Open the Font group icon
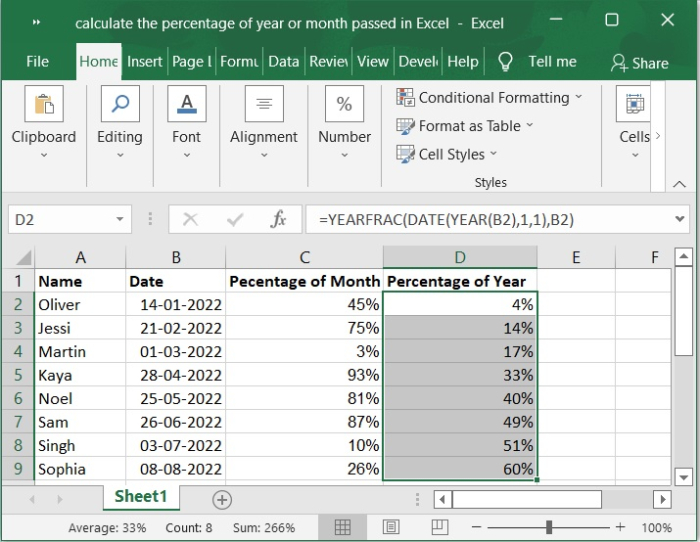This screenshot has width=700, height=542. (x=186, y=104)
